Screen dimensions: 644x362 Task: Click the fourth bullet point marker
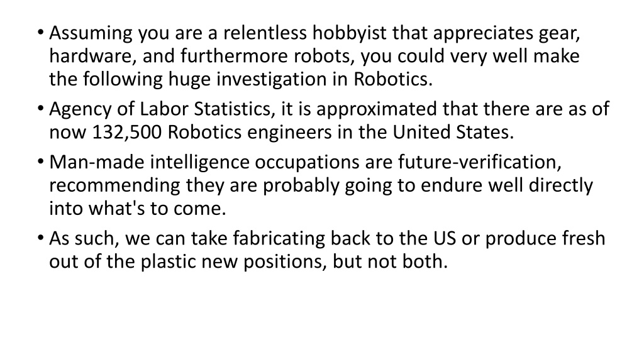coord(40,238)
